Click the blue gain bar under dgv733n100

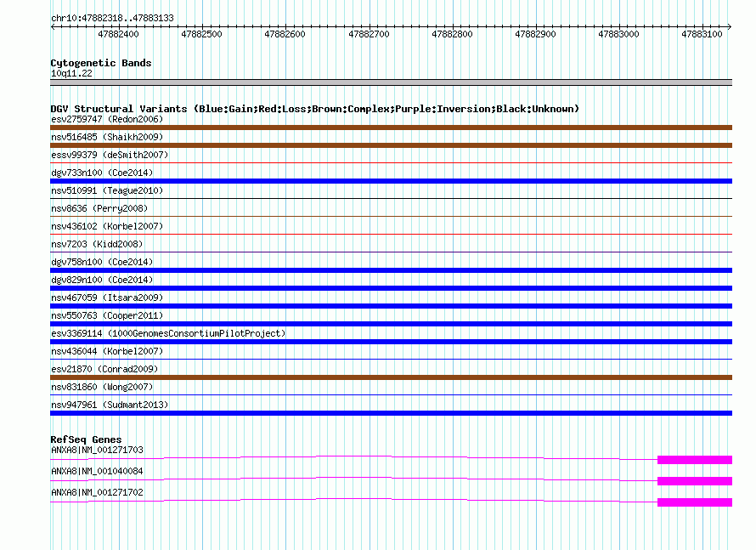coord(391,181)
